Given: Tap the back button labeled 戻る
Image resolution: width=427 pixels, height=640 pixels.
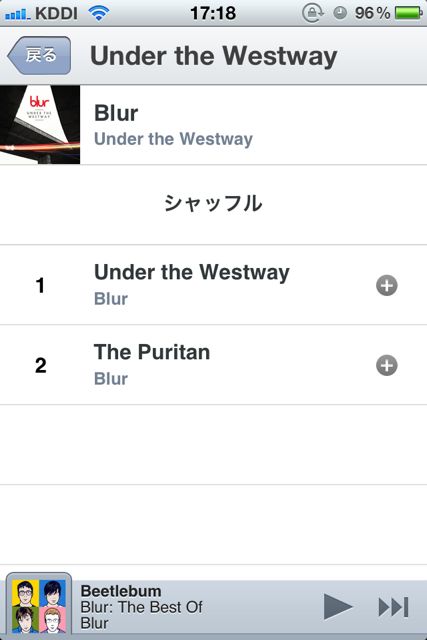Looking at the screenshot, I should tap(39, 55).
